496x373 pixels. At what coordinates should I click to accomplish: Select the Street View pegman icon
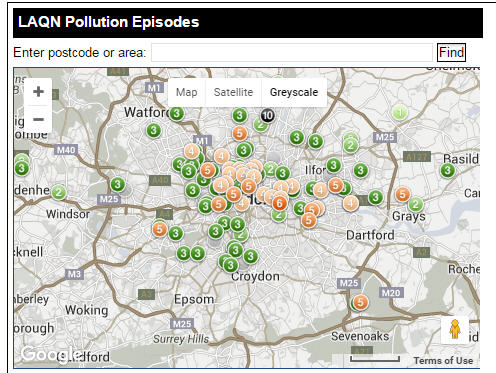455,330
